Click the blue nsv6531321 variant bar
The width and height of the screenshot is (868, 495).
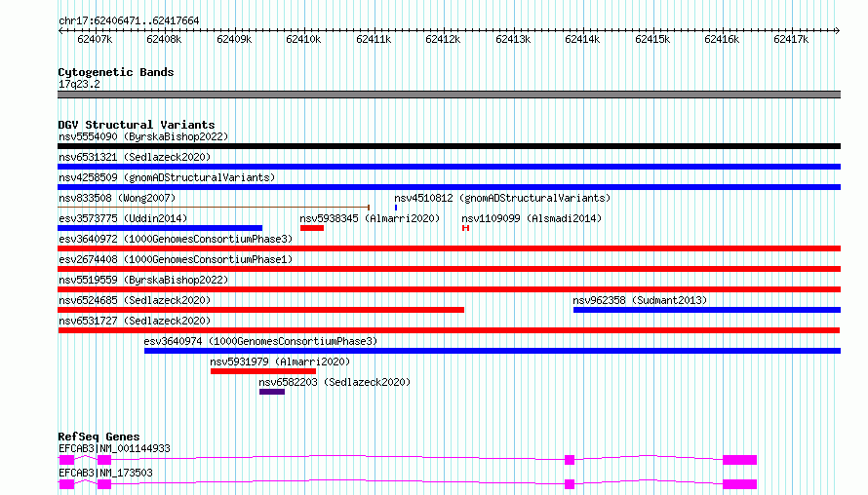pyautogui.click(x=449, y=167)
